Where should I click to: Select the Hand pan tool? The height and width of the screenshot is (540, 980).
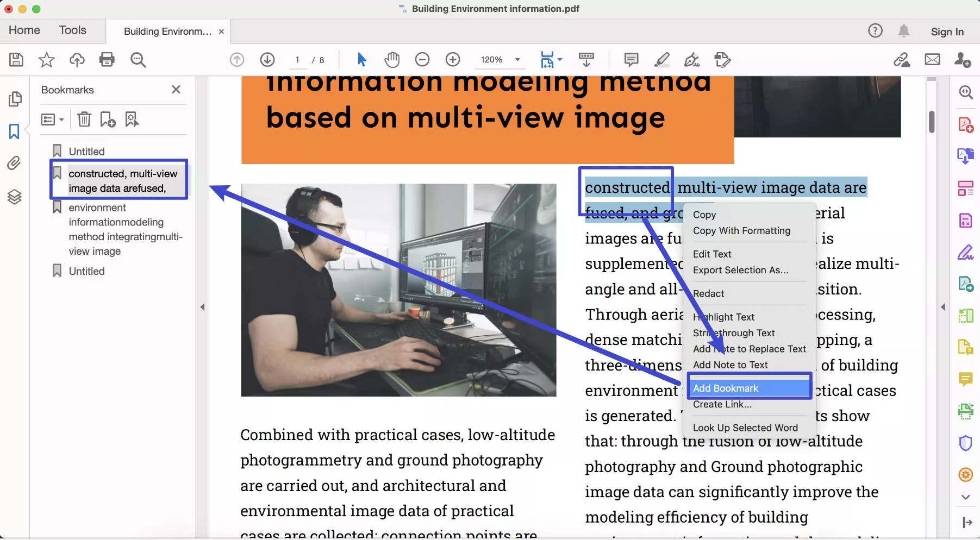(x=391, y=60)
